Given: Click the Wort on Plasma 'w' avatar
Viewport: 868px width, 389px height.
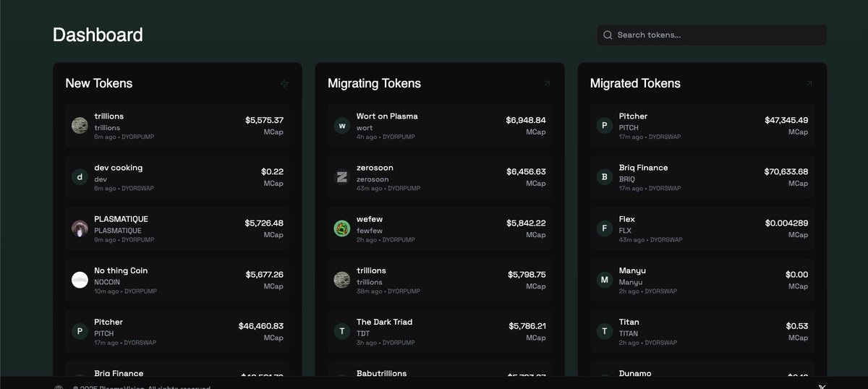Looking at the screenshot, I should (342, 125).
